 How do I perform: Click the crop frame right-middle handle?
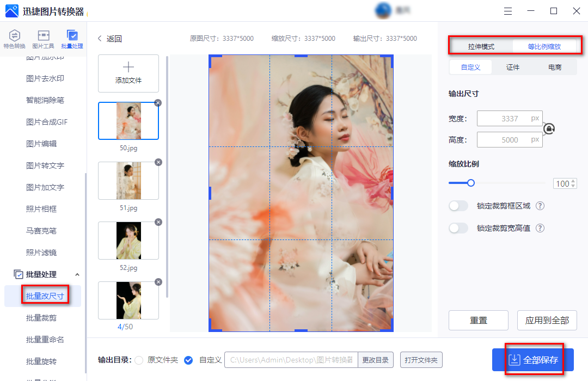(392, 193)
